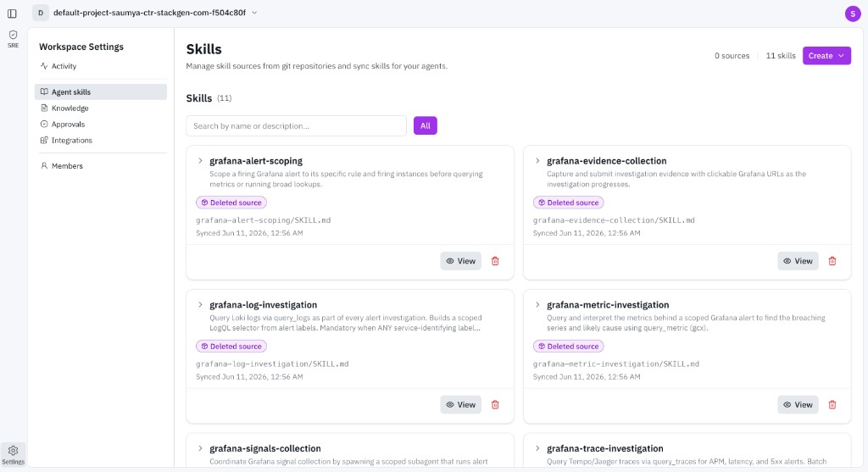Click the project D badge
868x472 pixels.
point(41,13)
